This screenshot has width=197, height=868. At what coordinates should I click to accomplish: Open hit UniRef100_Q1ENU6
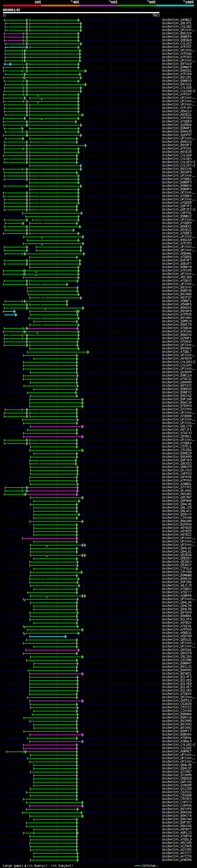[x=177, y=125]
